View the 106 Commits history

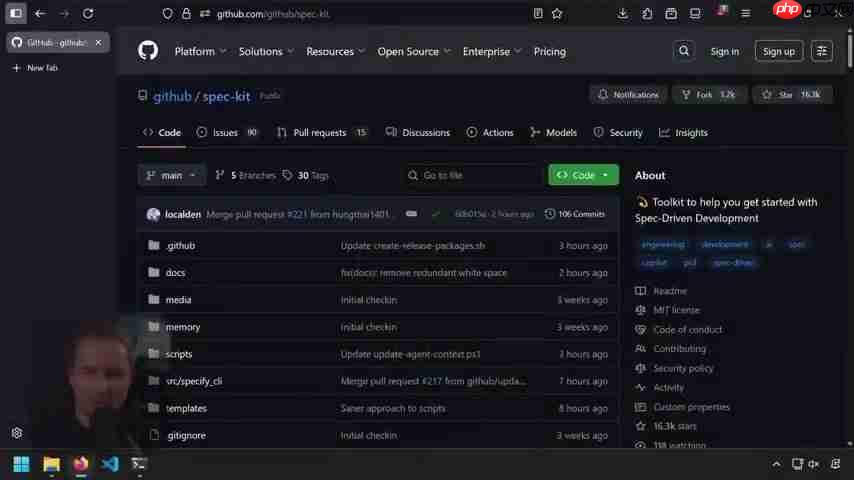click(x=575, y=214)
